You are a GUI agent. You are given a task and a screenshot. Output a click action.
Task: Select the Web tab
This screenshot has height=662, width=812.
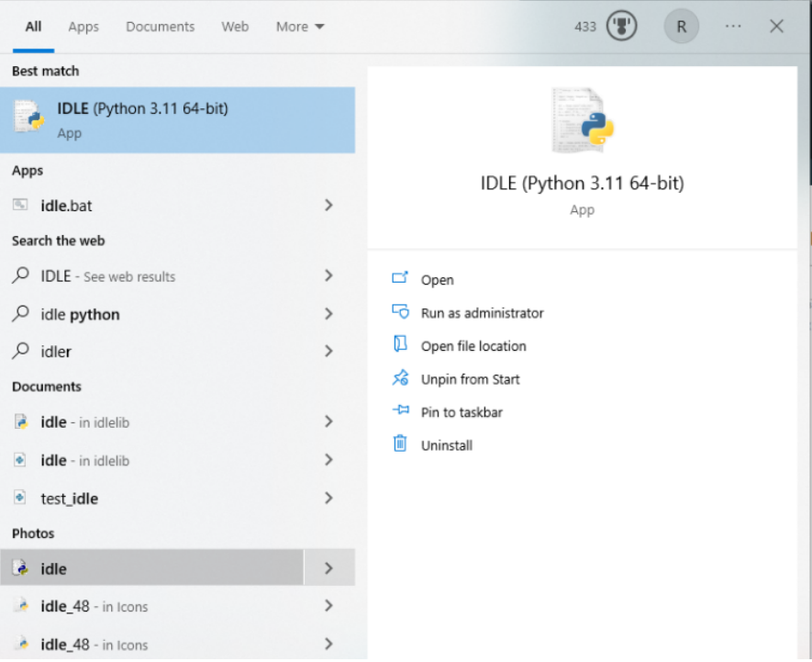point(235,27)
